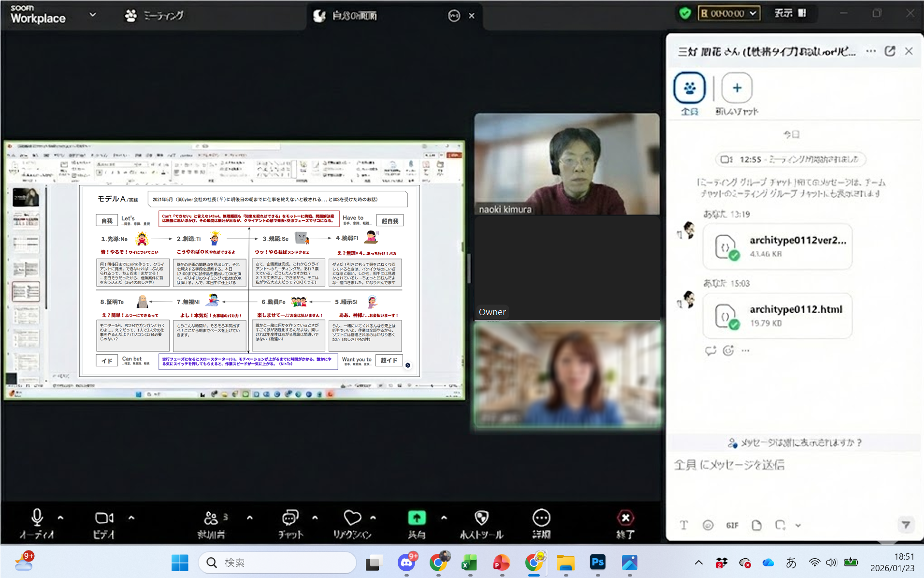Expand share options arrow
The height and width of the screenshot is (578, 924).
[444, 518]
